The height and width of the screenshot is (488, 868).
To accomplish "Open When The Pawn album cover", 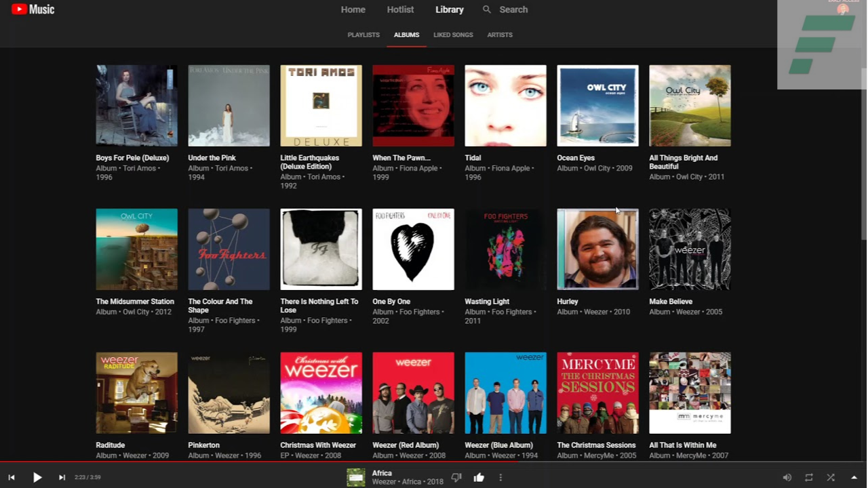I will 414,106.
